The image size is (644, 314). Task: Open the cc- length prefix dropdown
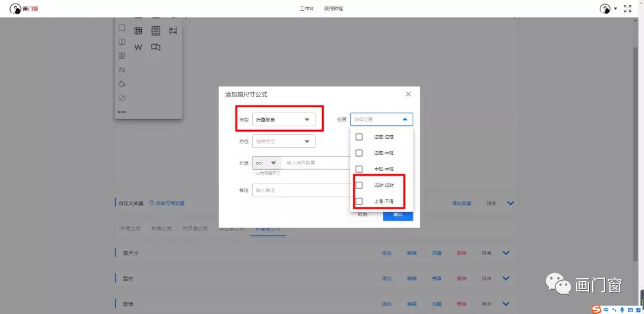click(x=267, y=163)
